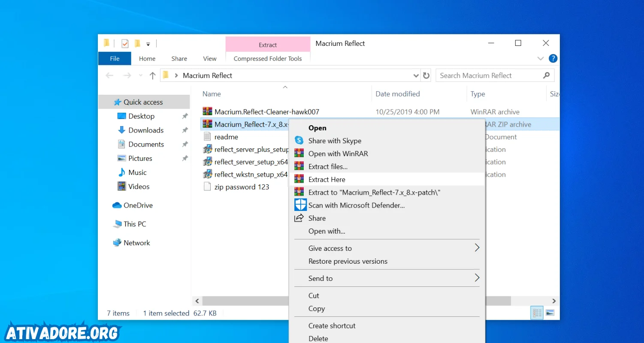Screen dimensions: 644x343
Task: Choose Cut from the context menu
Action: [x=388, y=295]
